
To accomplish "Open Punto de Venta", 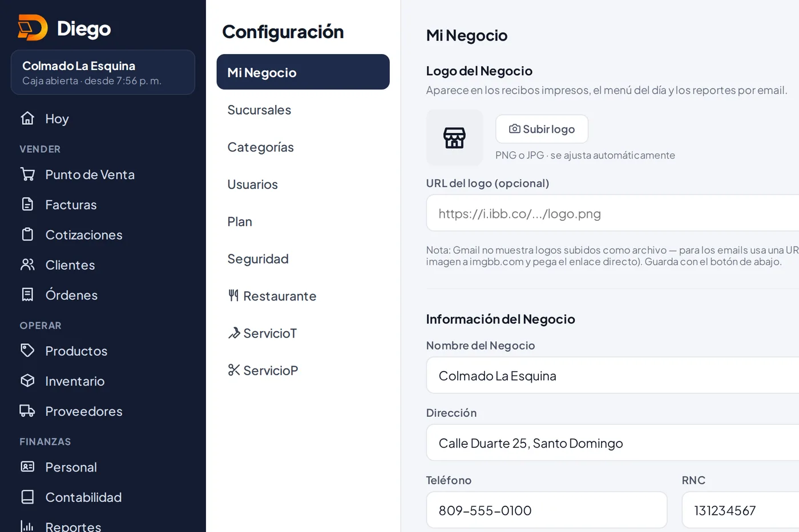I will [x=103, y=174].
